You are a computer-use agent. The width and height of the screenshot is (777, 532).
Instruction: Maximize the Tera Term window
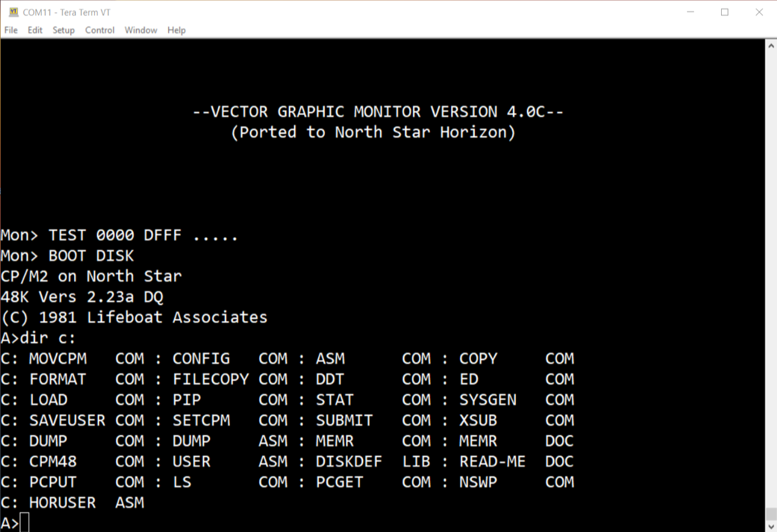click(x=725, y=12)
